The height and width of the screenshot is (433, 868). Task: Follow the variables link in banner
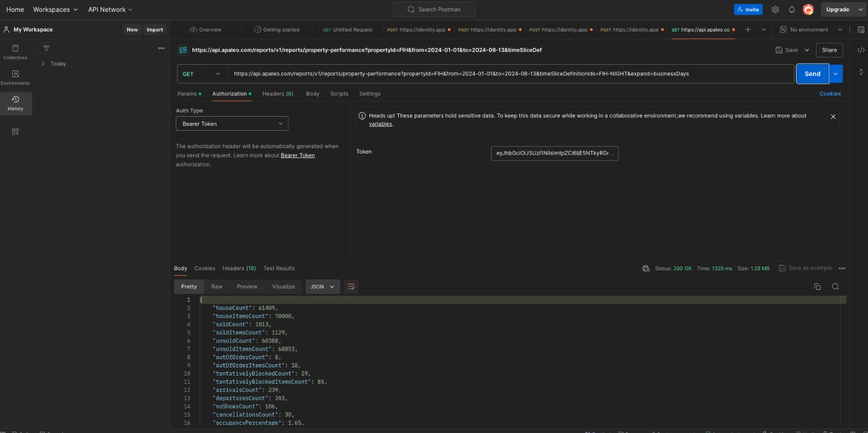click(380, 124)
